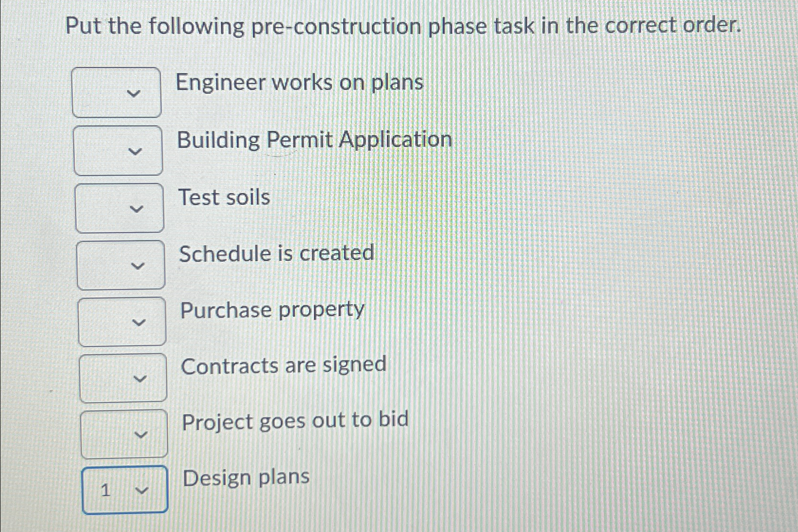Open the dropdown beside Schedule is created
798x532 pixels.
(x=121, y=266)
